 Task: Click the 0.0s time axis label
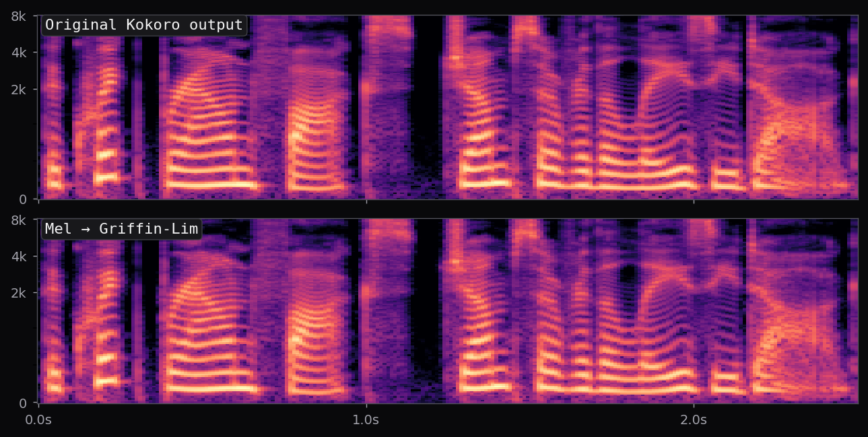pyautogui.click(x=39, y=420)
